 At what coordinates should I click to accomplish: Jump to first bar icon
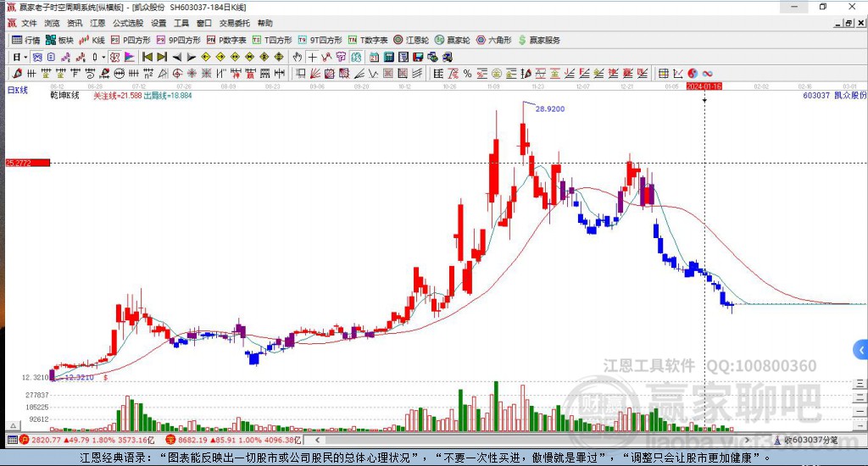point(147,57)
